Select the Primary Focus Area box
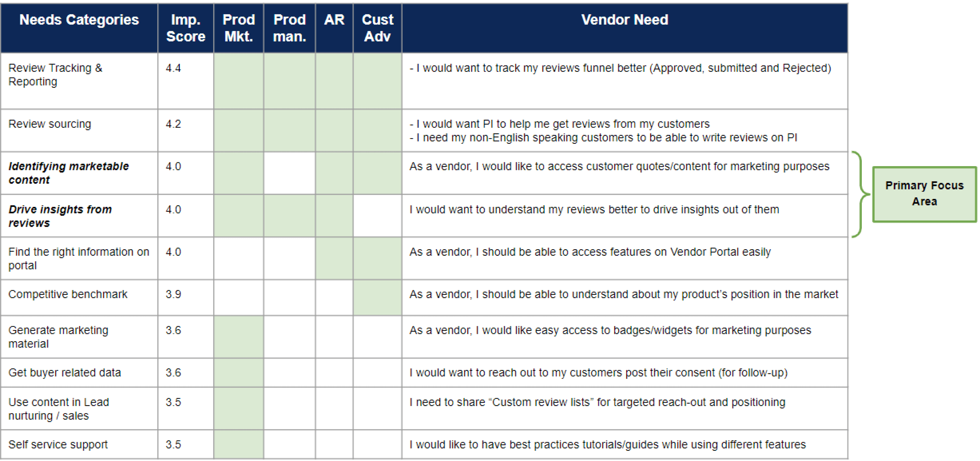Image resolution: width=980 pixels, height=461 pixels. (924, 194)
